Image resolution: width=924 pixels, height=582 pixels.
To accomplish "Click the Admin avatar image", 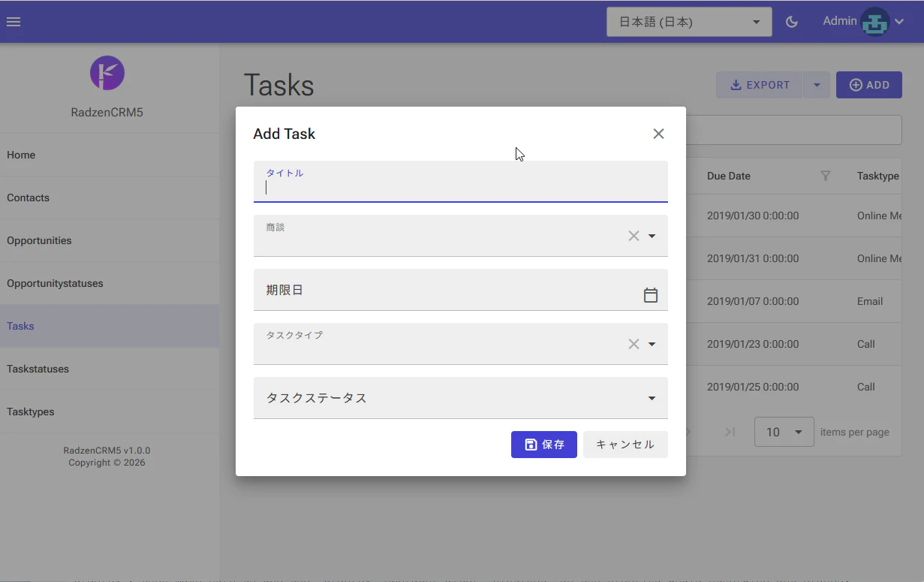I will click(874, 22).
